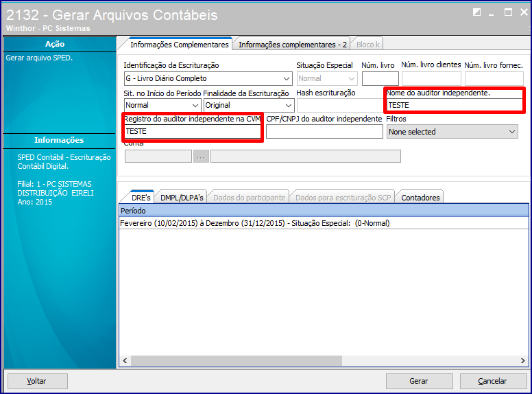
Task: Click the Ano: 2015 text
Action: tap(34, 202)
